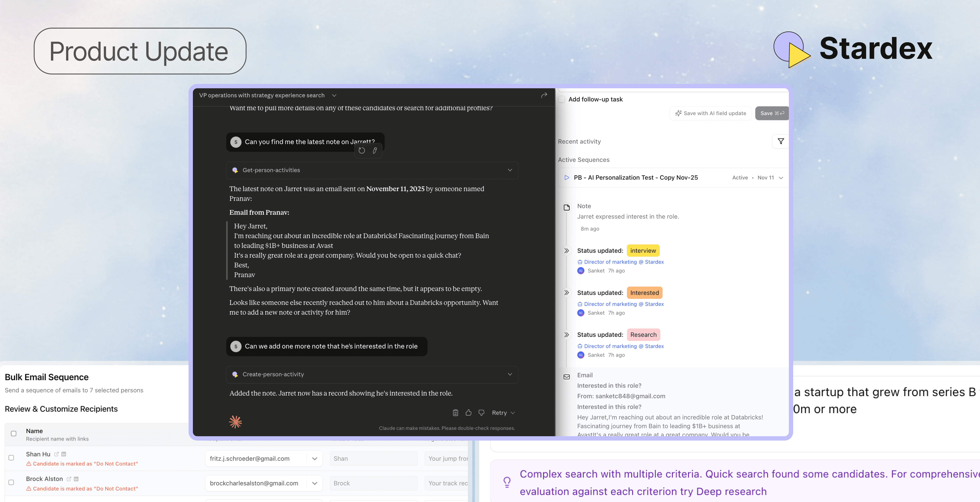
Task: Expand the Get-person-activities tool call
Action: click(x=510, y=170)
